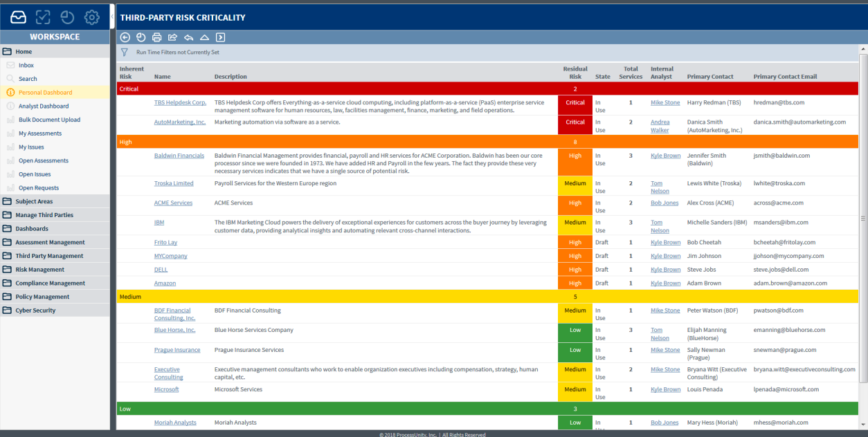The height and width of the screenshot is (437, 868).
Task: Expand the Subject Areas folder
Action: (34, 201)
